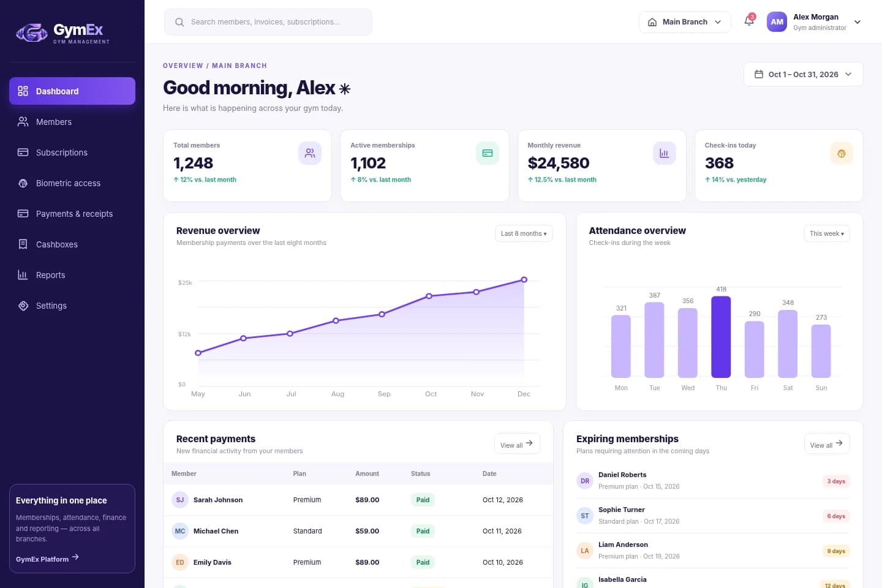
Task: Follow the GymEx Platform link
Action: [47, 559]
